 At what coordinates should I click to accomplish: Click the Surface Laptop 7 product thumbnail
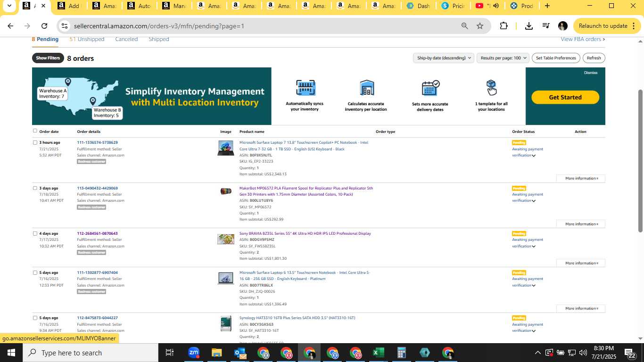pos(225,148)
